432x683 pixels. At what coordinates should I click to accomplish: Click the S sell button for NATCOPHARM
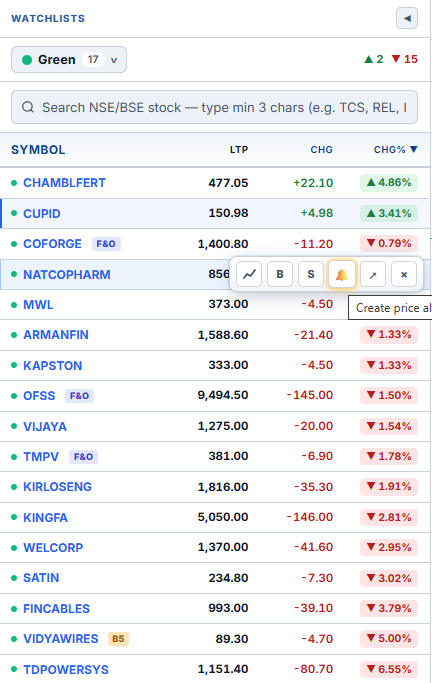pyautogui.click(x=311, y=274)
